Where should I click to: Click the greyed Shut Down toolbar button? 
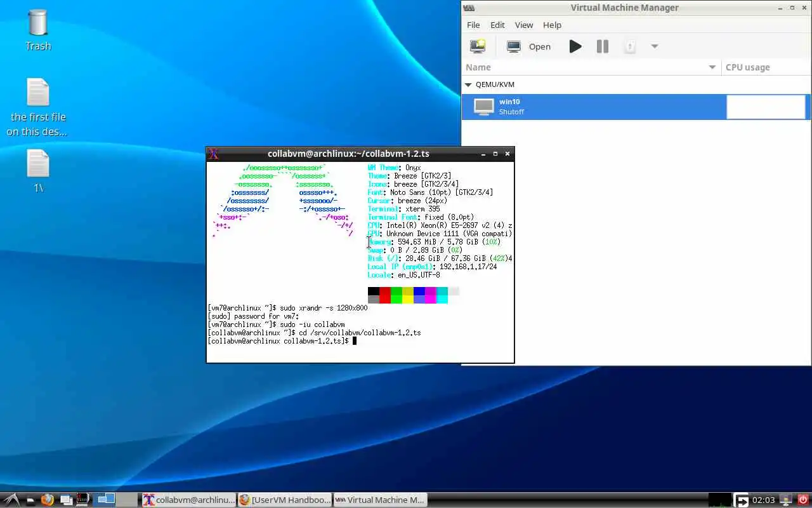(x=629, y=46)
